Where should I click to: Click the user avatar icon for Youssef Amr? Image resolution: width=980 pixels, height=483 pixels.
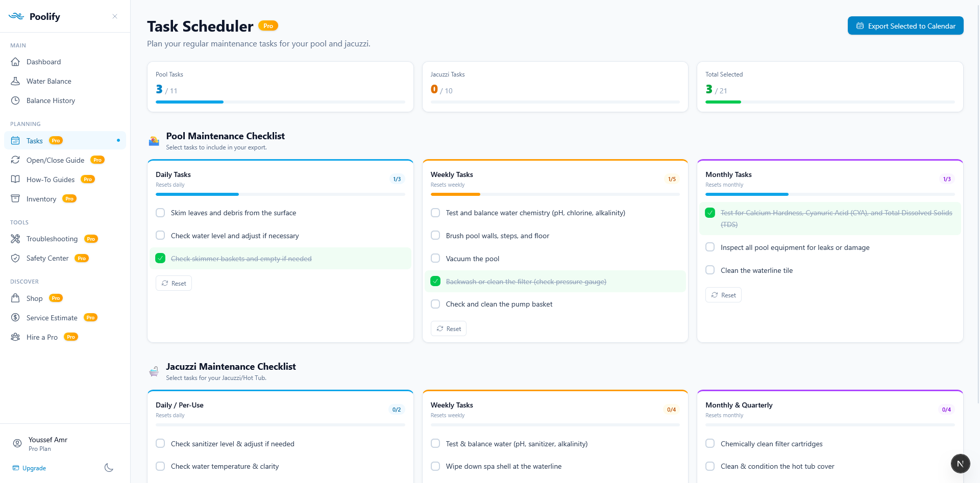17,443
